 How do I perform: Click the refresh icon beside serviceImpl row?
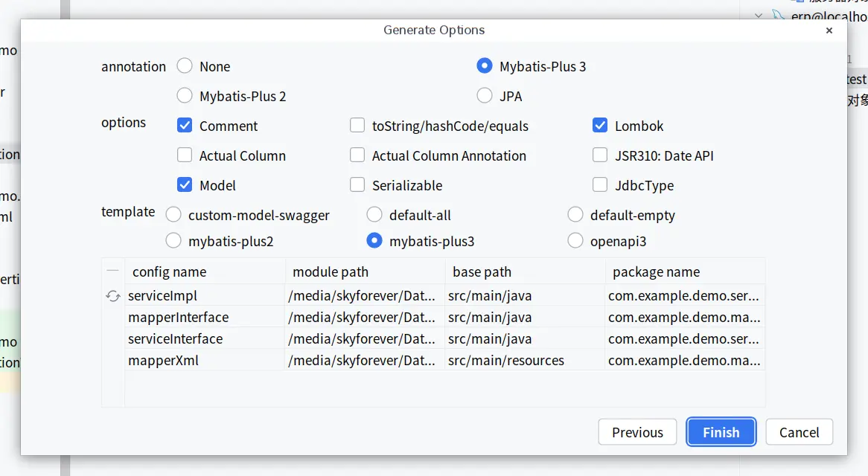tap(113, 296)
